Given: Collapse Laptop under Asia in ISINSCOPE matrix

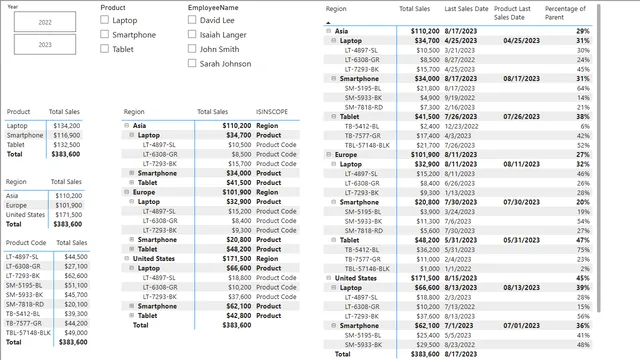Looking at the screenshot, I should click(132, 135).
